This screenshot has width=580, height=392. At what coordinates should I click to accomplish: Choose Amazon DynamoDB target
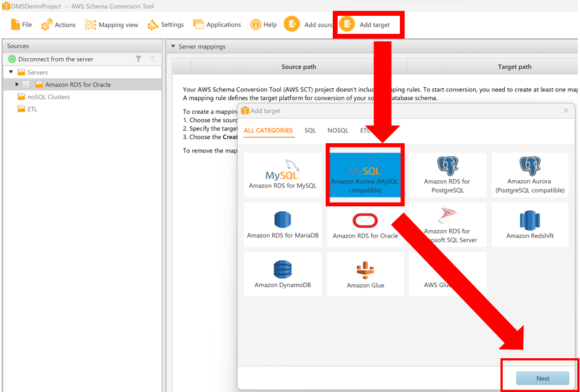tap(283, 274)
